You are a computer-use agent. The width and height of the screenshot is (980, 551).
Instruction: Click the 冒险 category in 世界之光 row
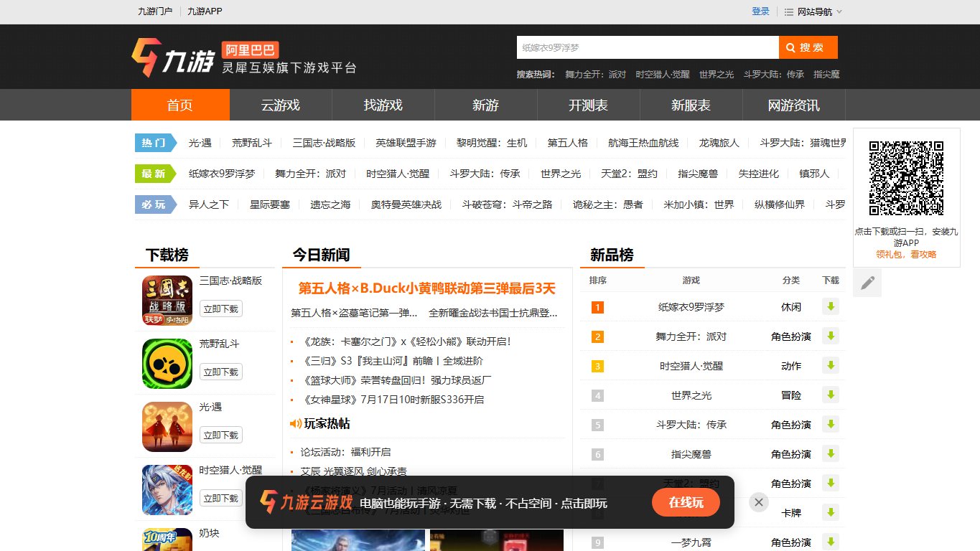(791, 395)
